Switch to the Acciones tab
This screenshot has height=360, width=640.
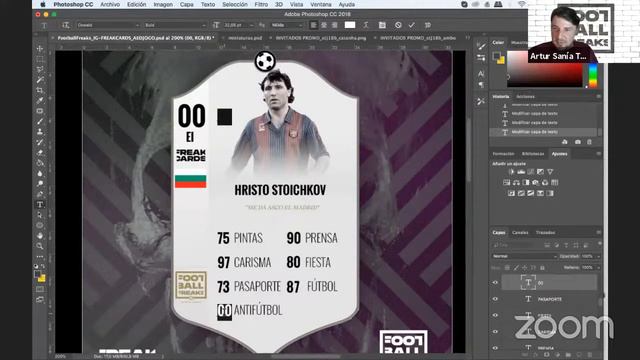[x=525, y=97]
